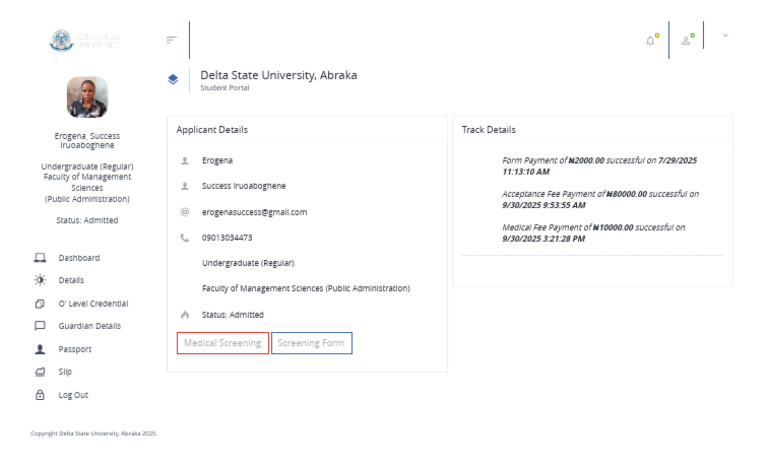Click phone number 09013034473
Image resolution: width=768 pixels, height=466 pixels.
click(x=227, y=238)
